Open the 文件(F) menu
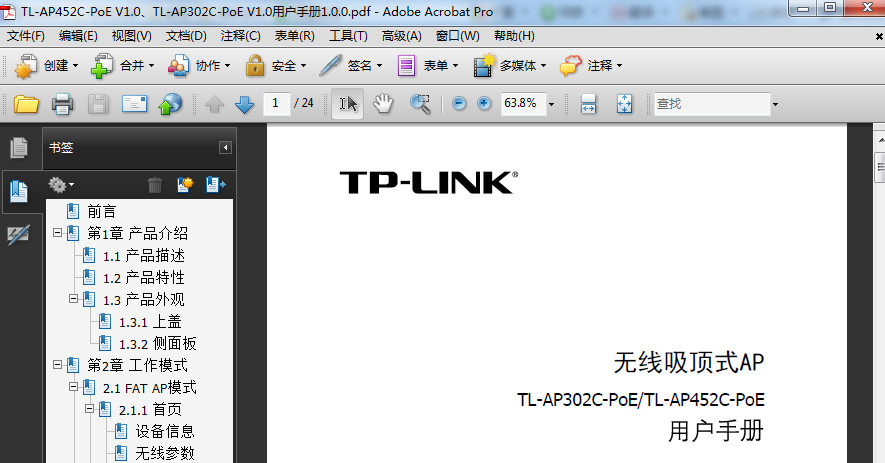This screenshot has height=463, width=885. click(x=25, y=36)
